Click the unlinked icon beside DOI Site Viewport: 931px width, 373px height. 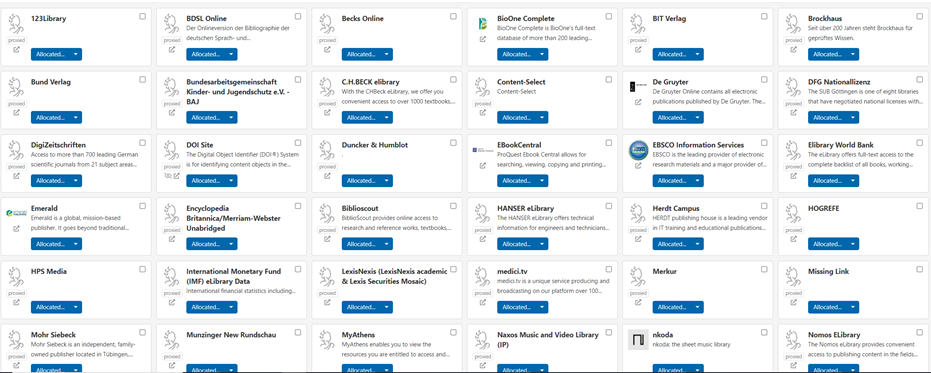pyautogui.click(x=167, y=176)
